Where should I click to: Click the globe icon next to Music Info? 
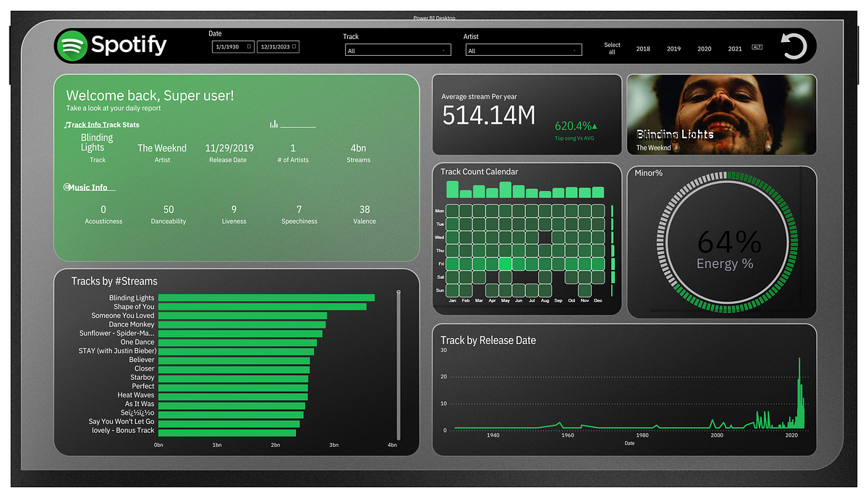(x=67, y=187)
